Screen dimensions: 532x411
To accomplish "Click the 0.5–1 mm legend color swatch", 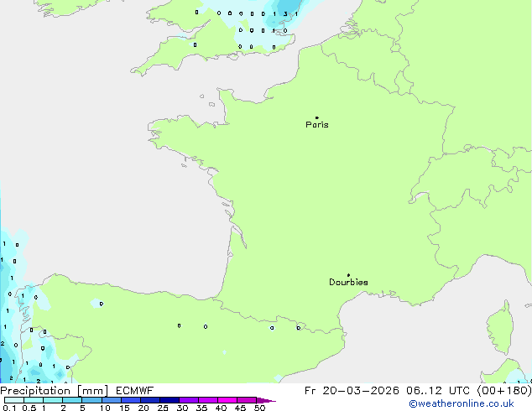I will tap(34, 400).
